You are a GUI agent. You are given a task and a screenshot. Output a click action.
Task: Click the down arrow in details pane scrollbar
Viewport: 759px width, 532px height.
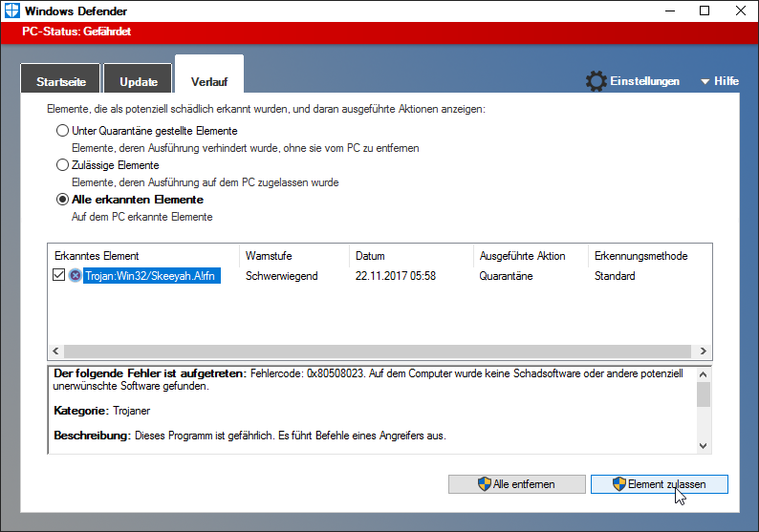704,446
